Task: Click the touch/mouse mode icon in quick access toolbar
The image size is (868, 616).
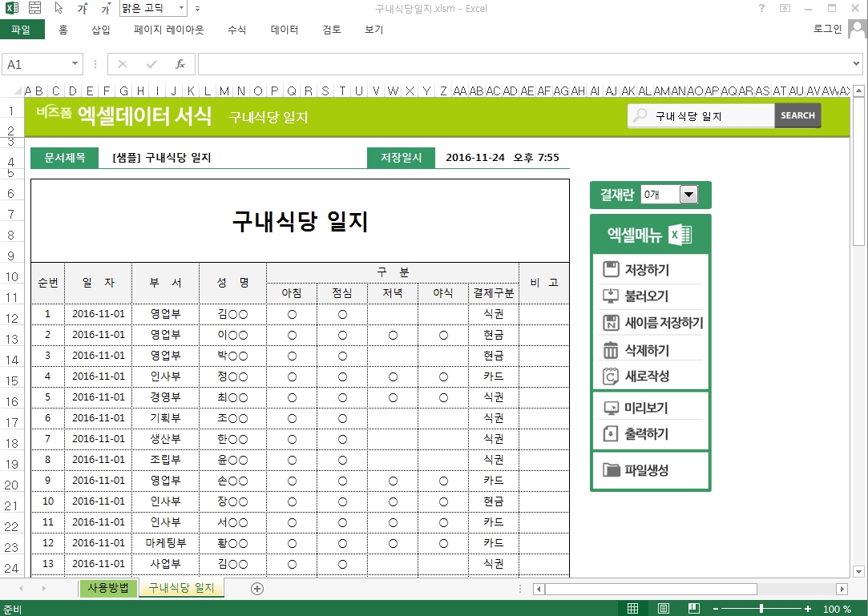Action: (35, 8)
